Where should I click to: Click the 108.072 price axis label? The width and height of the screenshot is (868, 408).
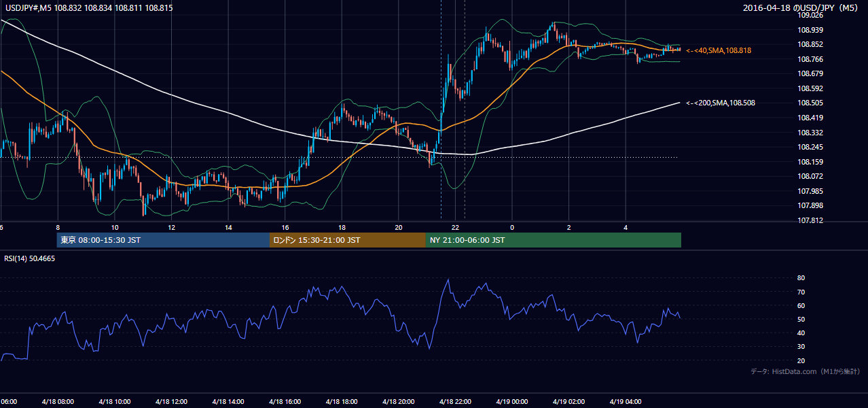810,176
